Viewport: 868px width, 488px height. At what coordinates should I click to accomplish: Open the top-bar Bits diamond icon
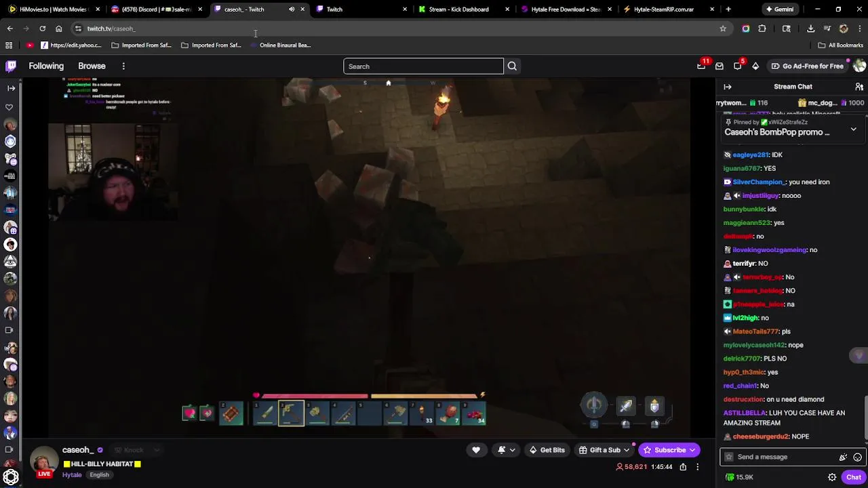click(755, 66)
